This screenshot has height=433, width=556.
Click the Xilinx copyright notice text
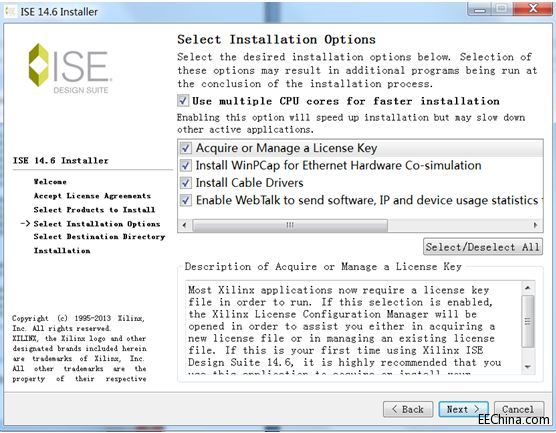coord(79,348)
